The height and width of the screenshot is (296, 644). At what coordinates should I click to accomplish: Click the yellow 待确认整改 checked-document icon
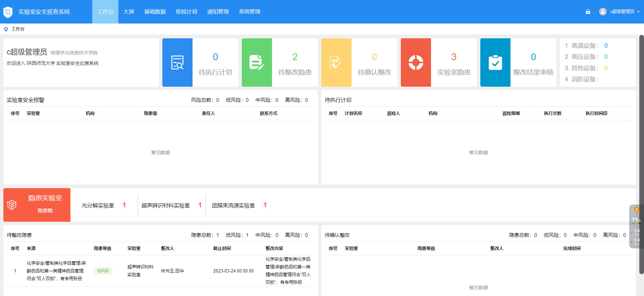coord(336,62)
